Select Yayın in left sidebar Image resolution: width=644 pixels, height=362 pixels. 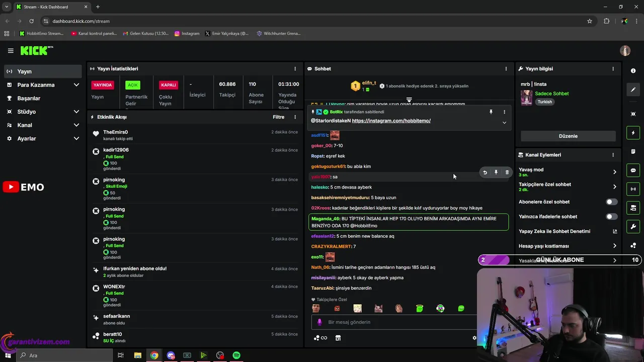pyautogui.click(x=43, y=71)
